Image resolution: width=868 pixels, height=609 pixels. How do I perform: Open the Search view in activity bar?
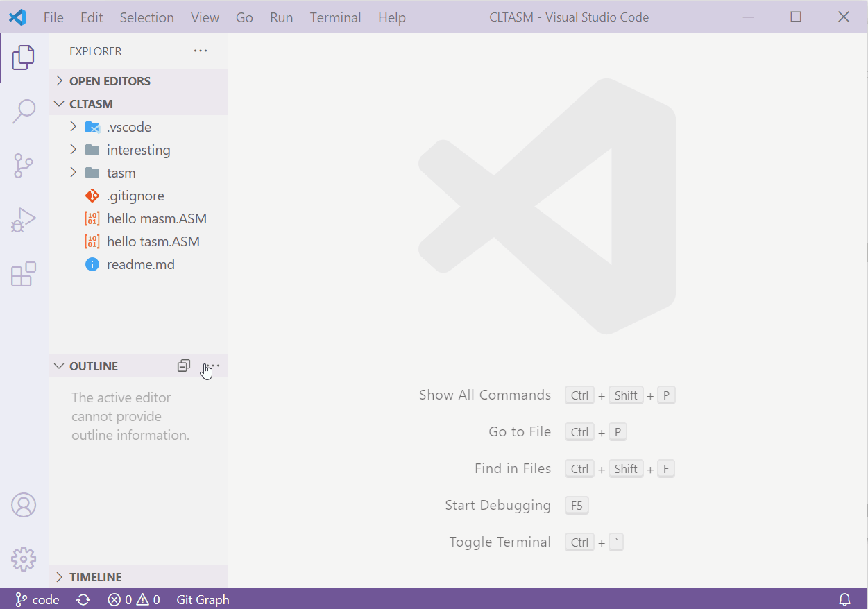click(24, 112)
